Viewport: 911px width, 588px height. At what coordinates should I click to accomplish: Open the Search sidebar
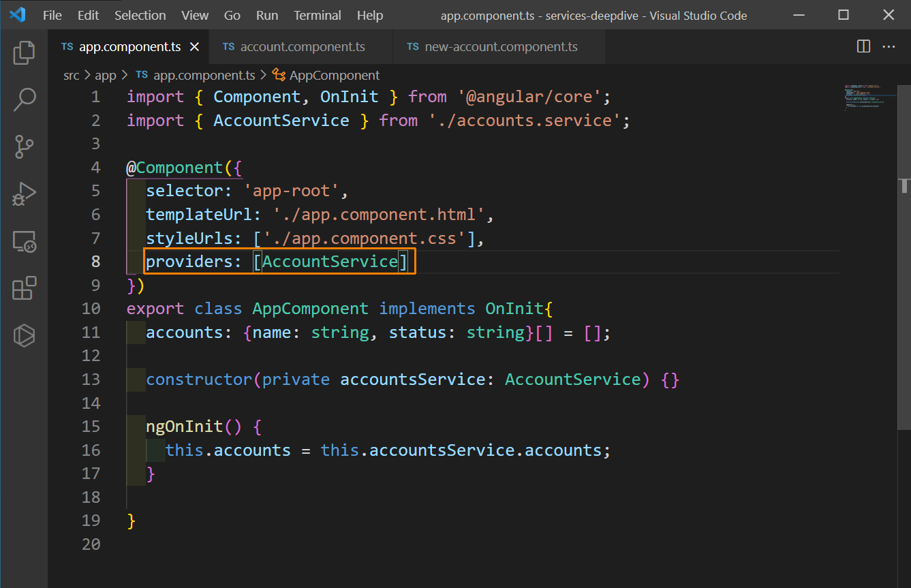coord(24,99)
